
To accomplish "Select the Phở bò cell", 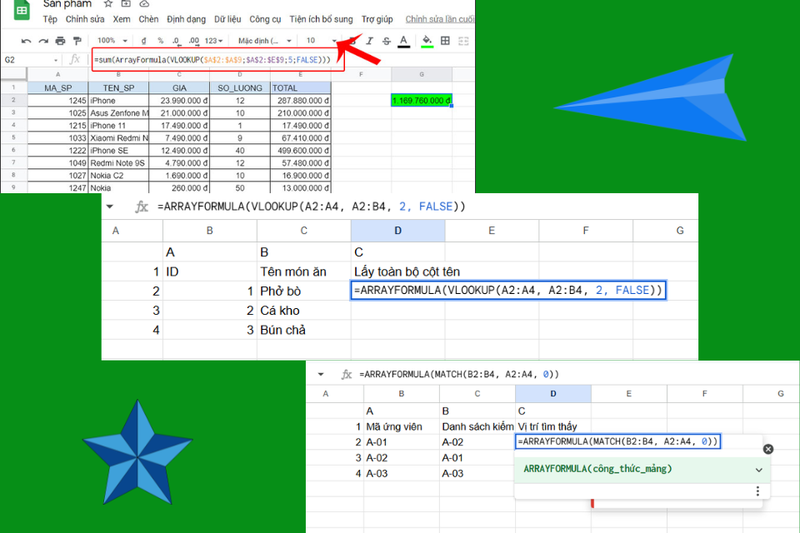I will coord(304,291).
